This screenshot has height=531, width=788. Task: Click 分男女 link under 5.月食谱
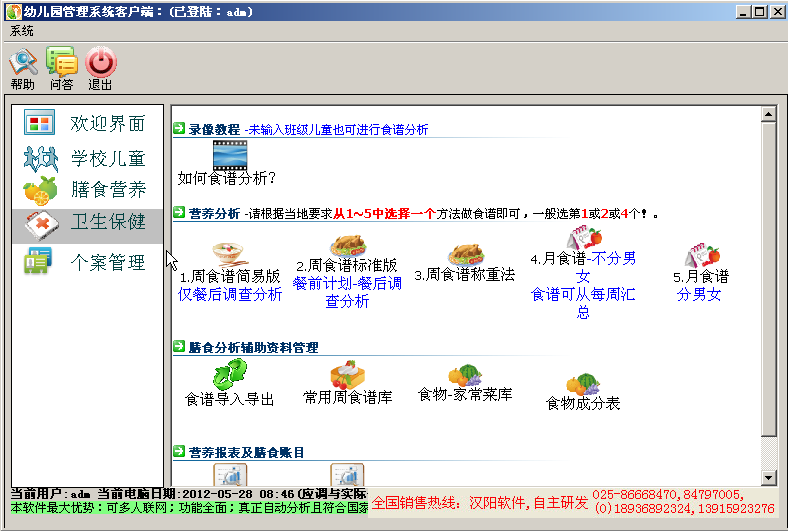coord(699,294)
